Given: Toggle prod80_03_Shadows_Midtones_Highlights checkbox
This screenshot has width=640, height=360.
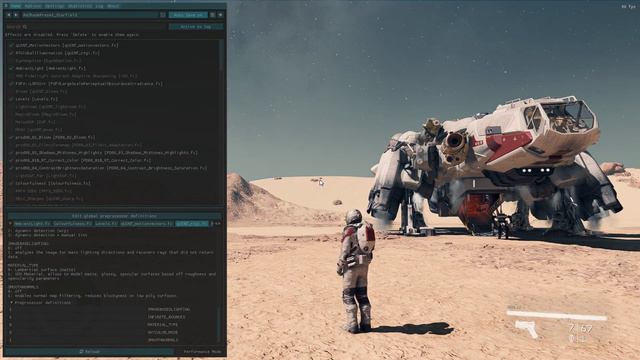Looking at the screenshot, I should (x=11, y=153).
